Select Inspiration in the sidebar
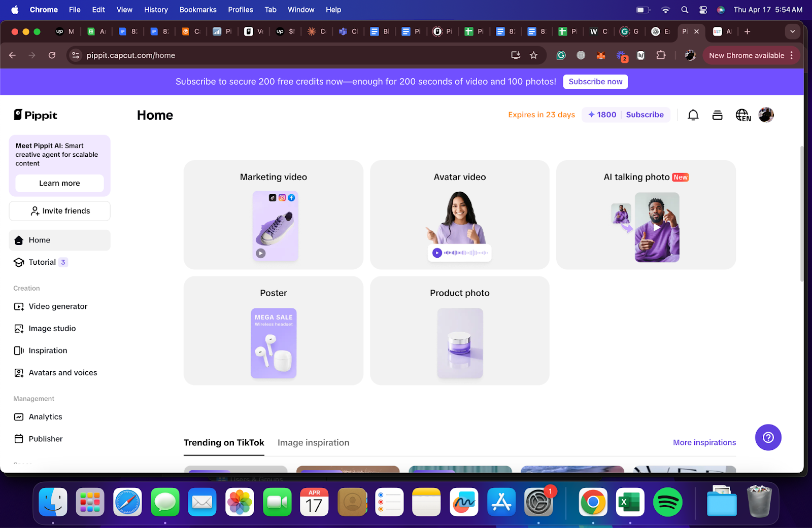 point(48,350)
